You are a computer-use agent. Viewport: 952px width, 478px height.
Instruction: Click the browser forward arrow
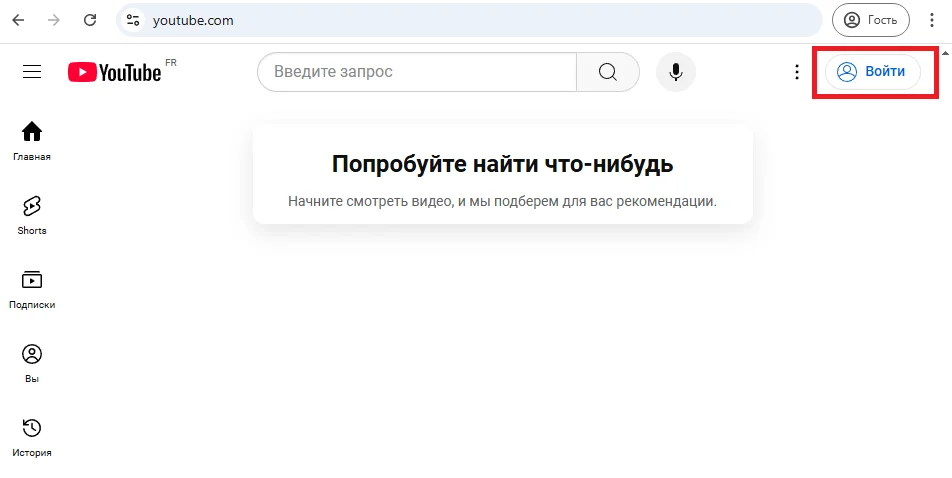[54, 20]
